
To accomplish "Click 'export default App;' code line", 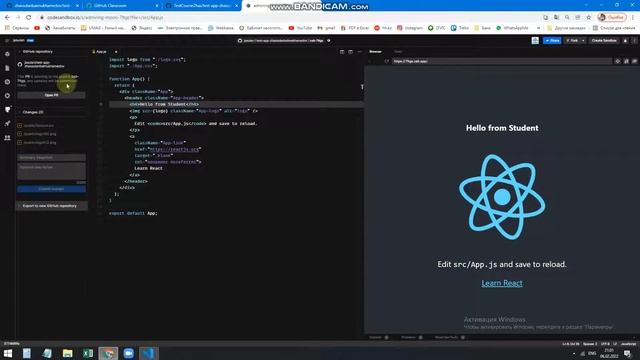I will [x=133, y=213].
